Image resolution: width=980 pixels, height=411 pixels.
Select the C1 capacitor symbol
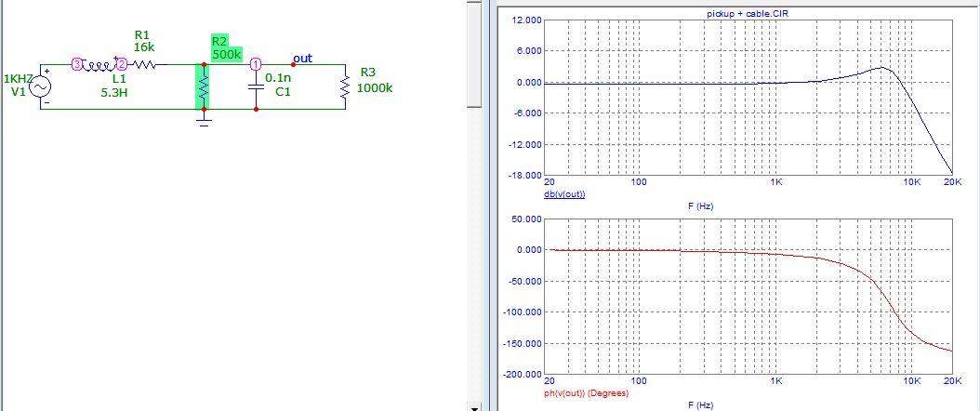(256, 86)
